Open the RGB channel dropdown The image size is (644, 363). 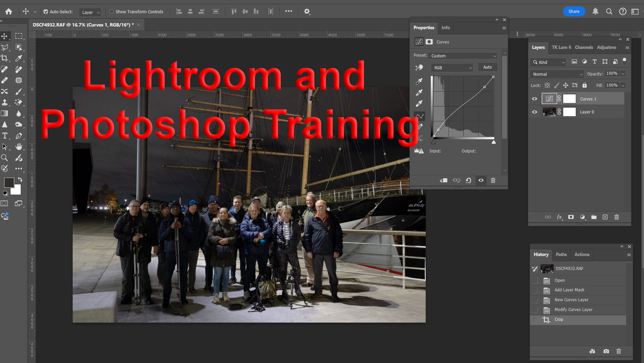tap(452, 68)
